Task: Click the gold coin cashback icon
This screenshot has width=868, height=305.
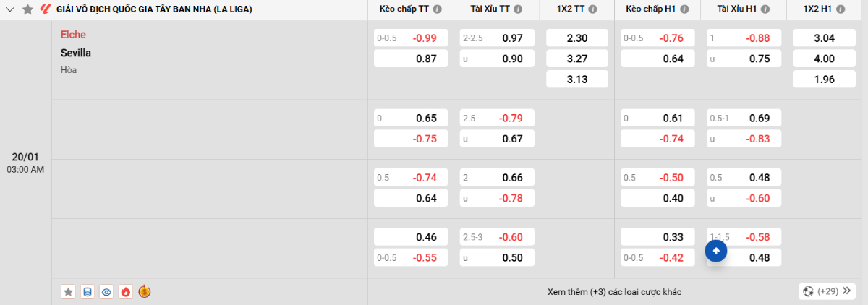Action: click(144, 292)
